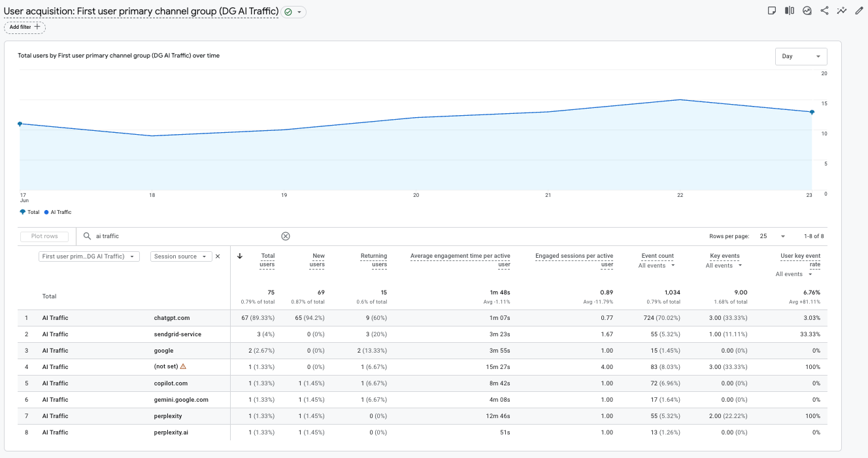
Task: Open the anomaly chart icon beside share
Action: [x=807, y=10]
